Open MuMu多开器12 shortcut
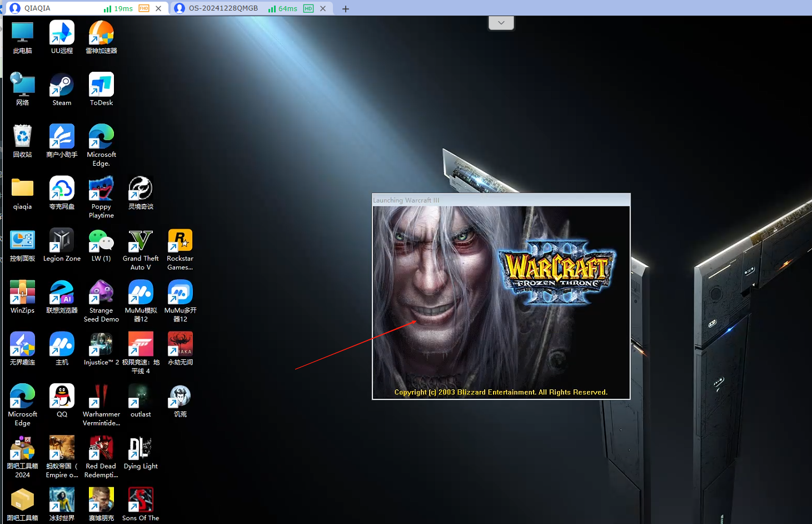812x524 pixels. coord(180,301)
